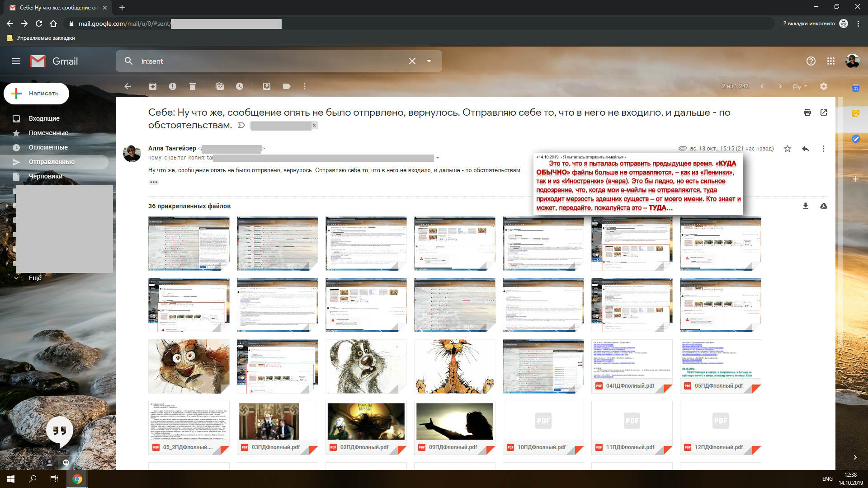This screenshot has height=488, width=868.
Task: Go to browser home page
Action: (53, 23)
